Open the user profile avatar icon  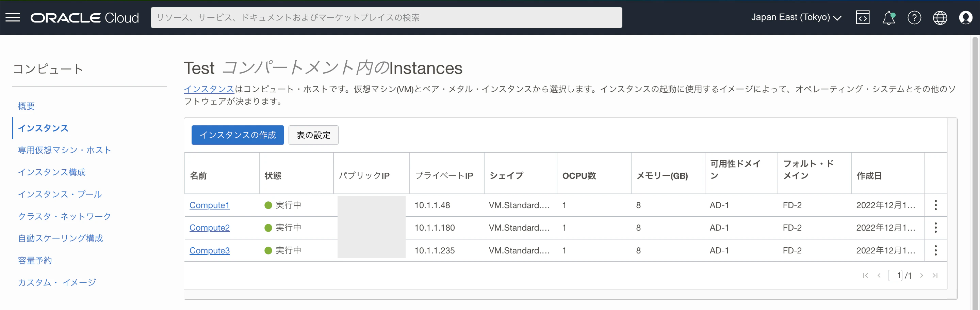966,17
